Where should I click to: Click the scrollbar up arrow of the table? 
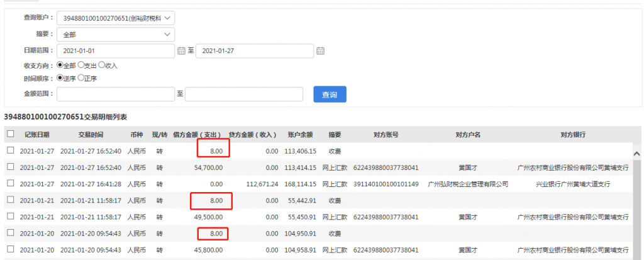click(636, 153)
